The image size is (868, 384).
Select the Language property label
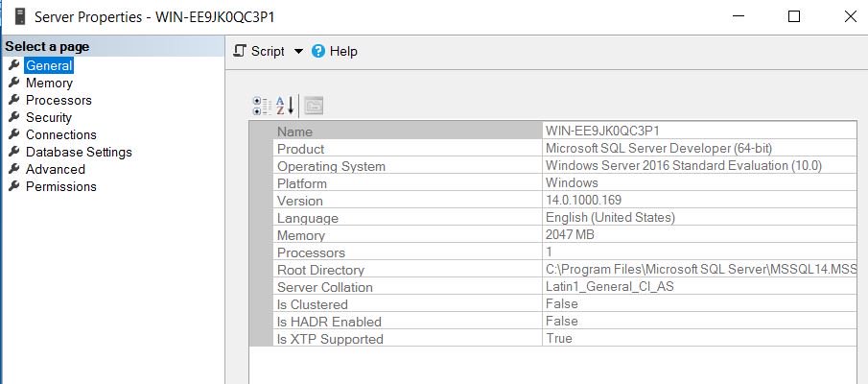[x=307, y=217]
